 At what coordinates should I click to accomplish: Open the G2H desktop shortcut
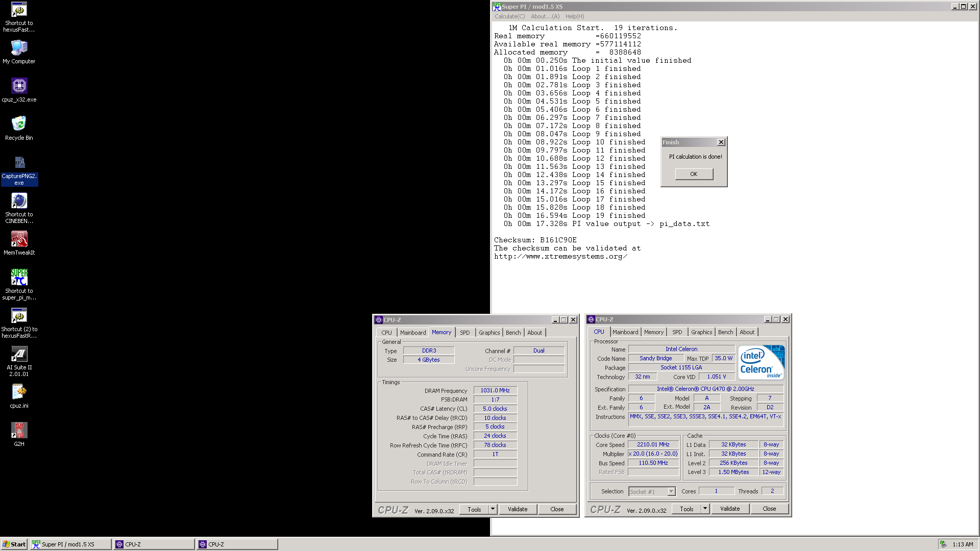pyautogui.click(x=19, y=435)
